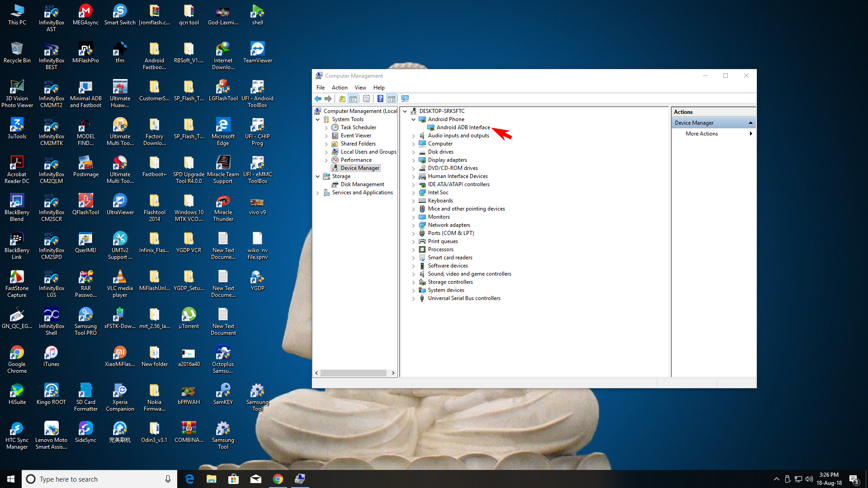
Task: Click the taskbar search box
Action: tap(99, 479)
